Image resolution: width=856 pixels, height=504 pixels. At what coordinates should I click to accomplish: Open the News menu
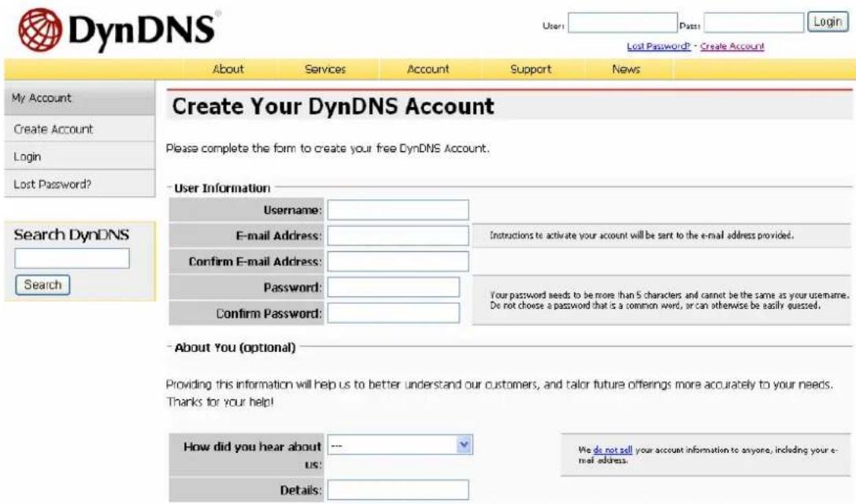[x=625, y=69]
